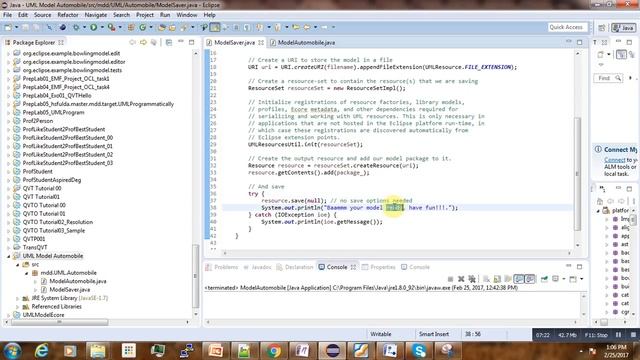The width and height of the screenshot is (640, 360).
Task: Toggle Mark Occurrences toolbar button
Action: pos(215,27)
